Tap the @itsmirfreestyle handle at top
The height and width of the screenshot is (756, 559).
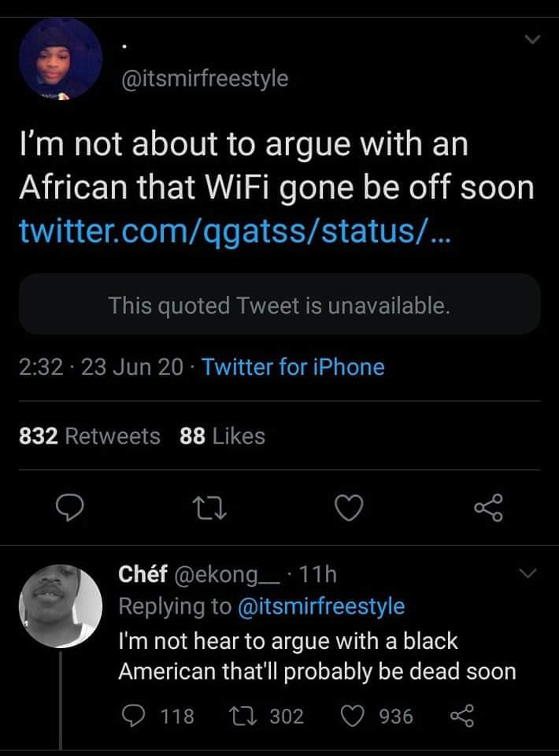coord(205,79)
